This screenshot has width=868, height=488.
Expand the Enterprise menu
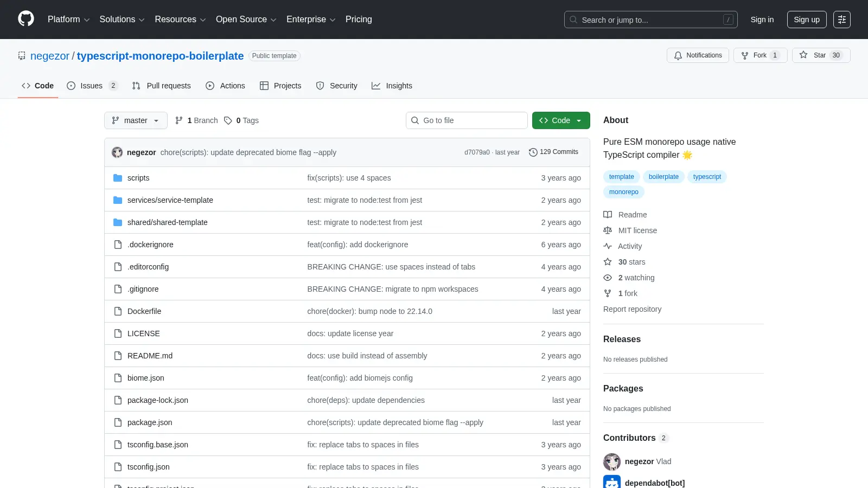(311, 20)
